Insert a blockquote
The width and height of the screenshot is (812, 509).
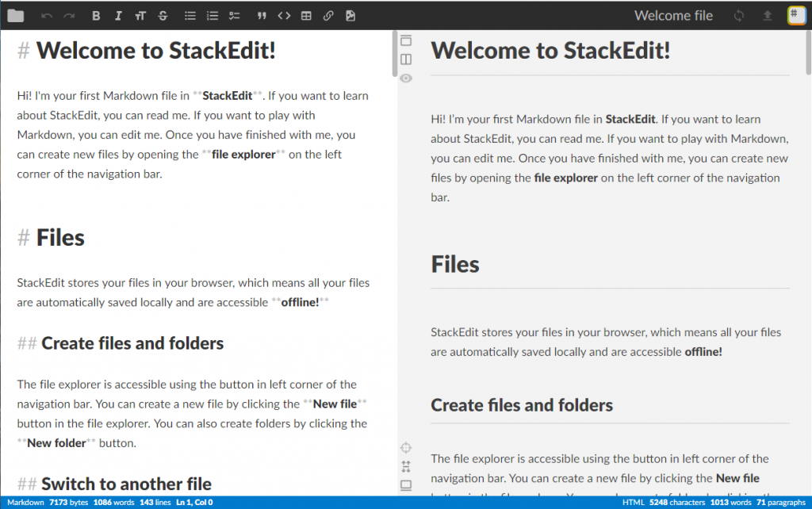coord(262,16)
